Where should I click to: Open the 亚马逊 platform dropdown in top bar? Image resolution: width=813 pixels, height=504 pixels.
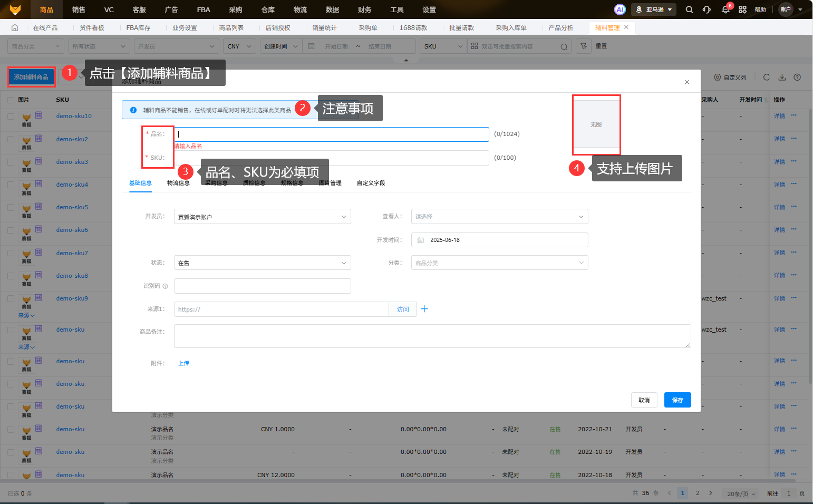coord(654,9)
